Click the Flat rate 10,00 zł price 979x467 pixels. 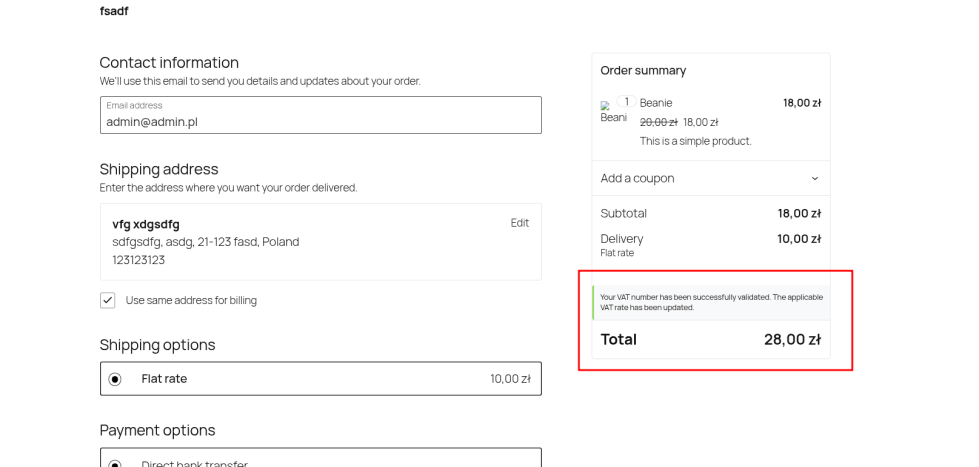point(510,379)
